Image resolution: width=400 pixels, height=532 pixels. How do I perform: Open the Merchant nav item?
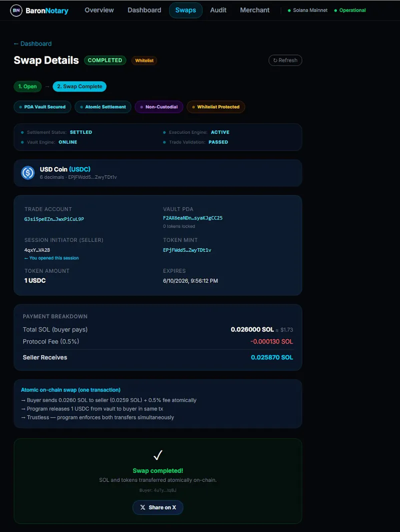(x=255, y=10)
